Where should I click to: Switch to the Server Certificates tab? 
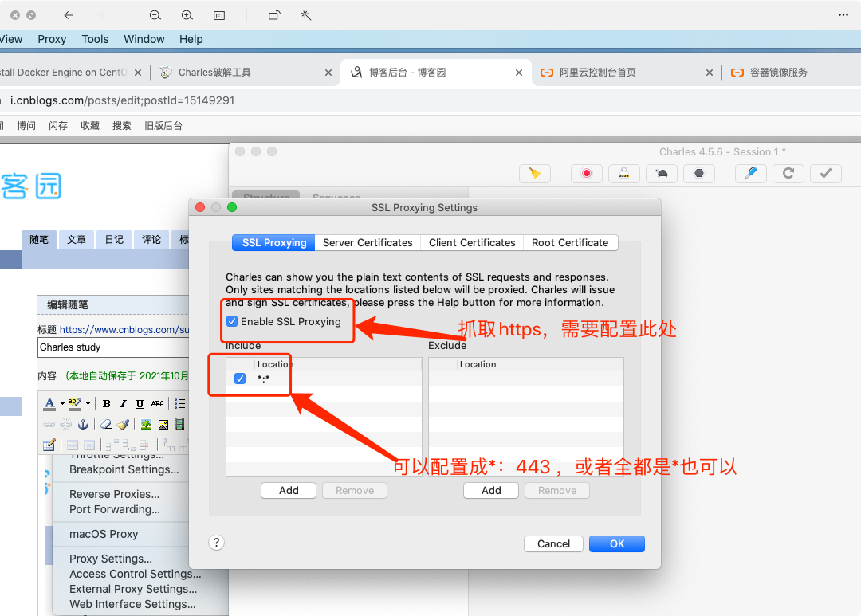coord(368,243)
